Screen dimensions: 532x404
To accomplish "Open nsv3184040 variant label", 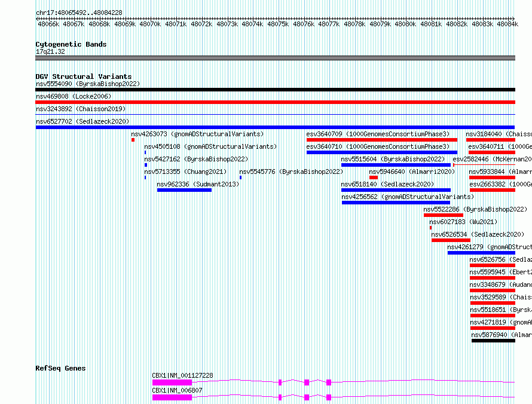I will coord(499,134).
